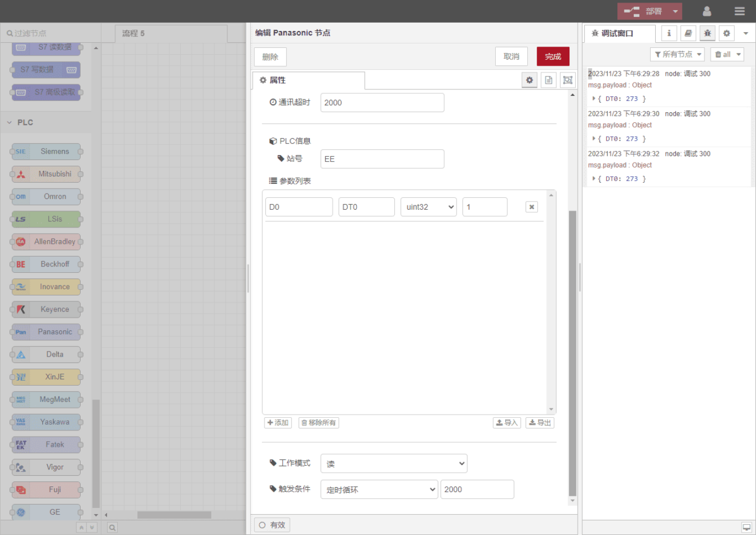
Task: Click the canvas horizontal scrollbar
Action: (x=174, y=515)
